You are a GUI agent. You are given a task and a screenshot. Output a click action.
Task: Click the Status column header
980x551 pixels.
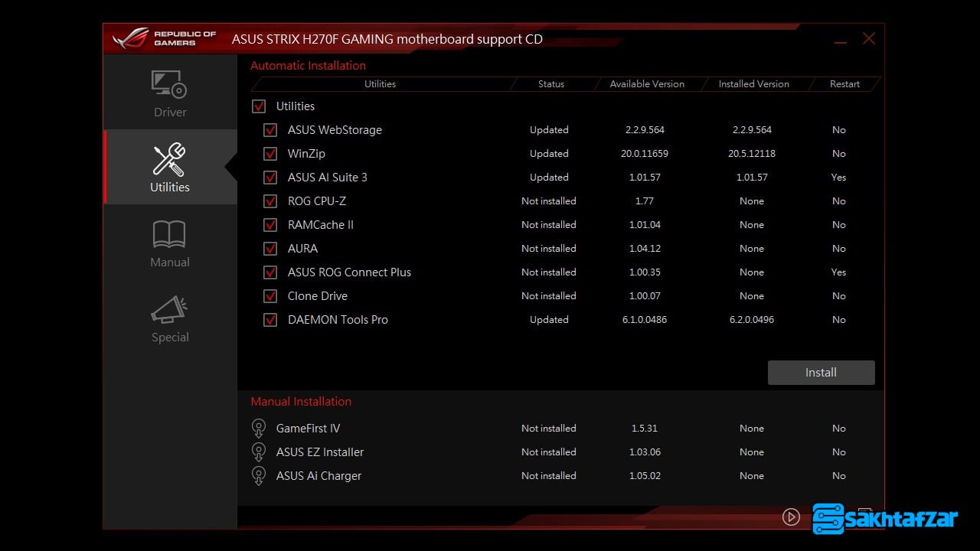[x=550, y=84]
